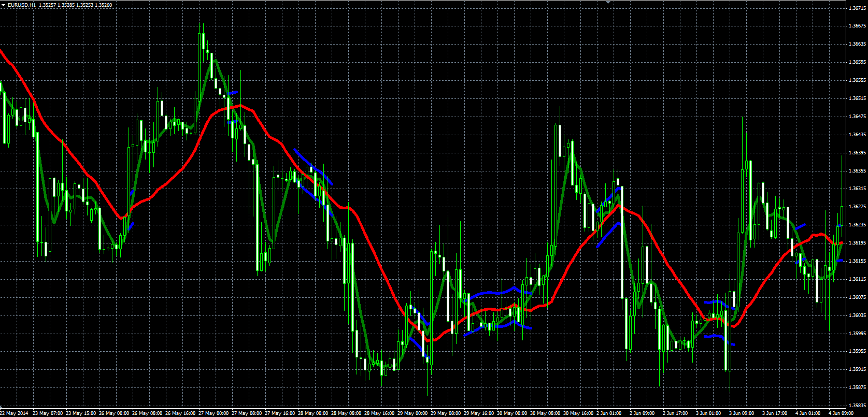Click the 29 May 08:00 time label
This screenshot has height=417, width=868.
pos(446,413)
